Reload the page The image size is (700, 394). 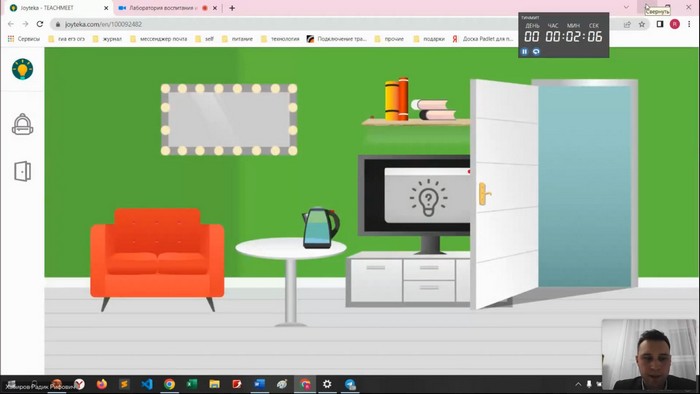pos(40,24)
